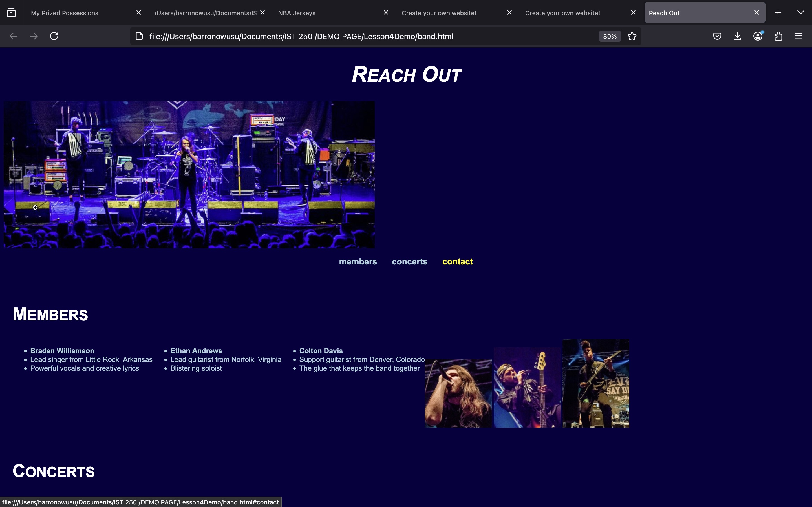Screen dimensions: 812x507
Task: Open the contact link on the band page
Action: (x=457, y=262)
